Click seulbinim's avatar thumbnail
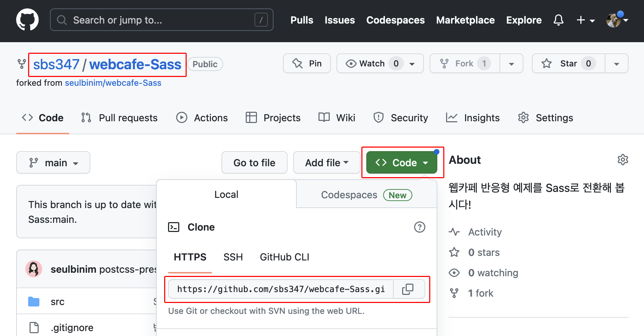Image resolution: width=644 pixels, height=336 pixels. (34, 269)
